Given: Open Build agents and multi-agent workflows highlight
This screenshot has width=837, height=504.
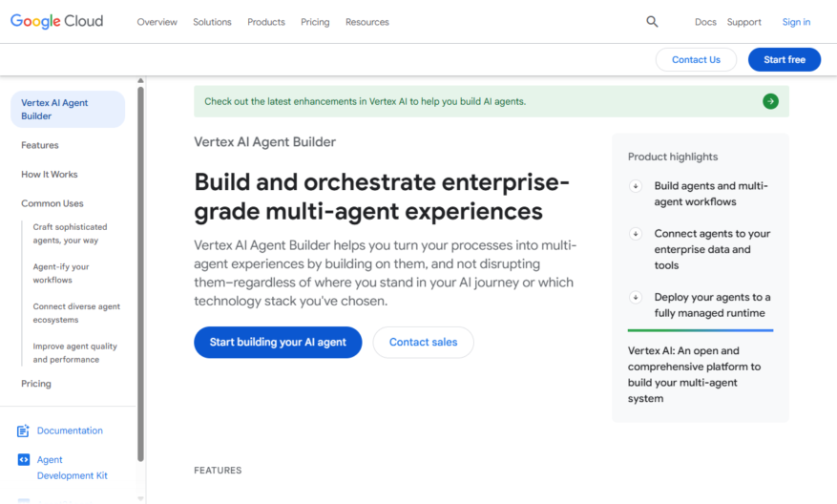Looking at the screenshot, I should coord(711,194).
